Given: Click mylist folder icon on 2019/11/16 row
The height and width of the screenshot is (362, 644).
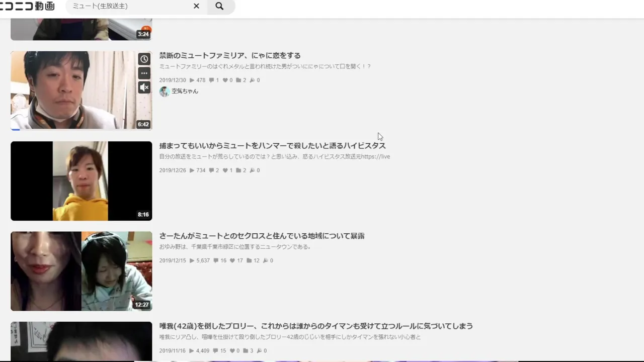Looking at the screenshot, I should coord(246,351).
